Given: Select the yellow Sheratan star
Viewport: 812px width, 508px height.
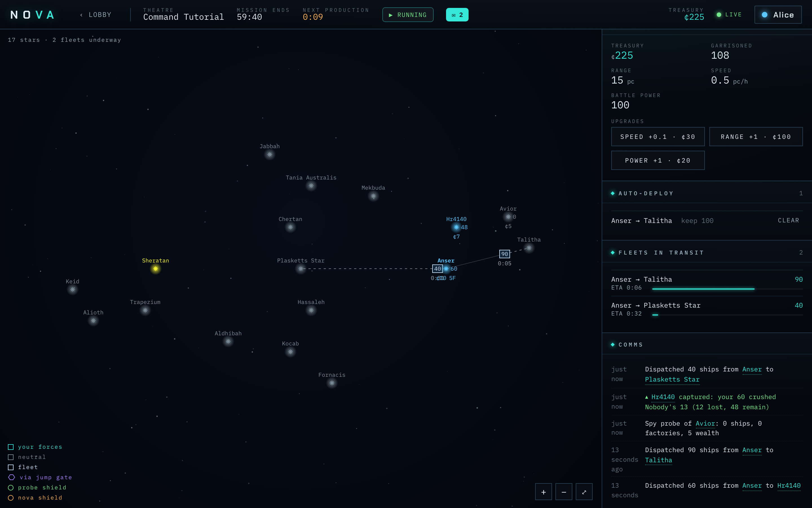Looking at the screenshot, I should pyautogui.click(x=155, y=269).
